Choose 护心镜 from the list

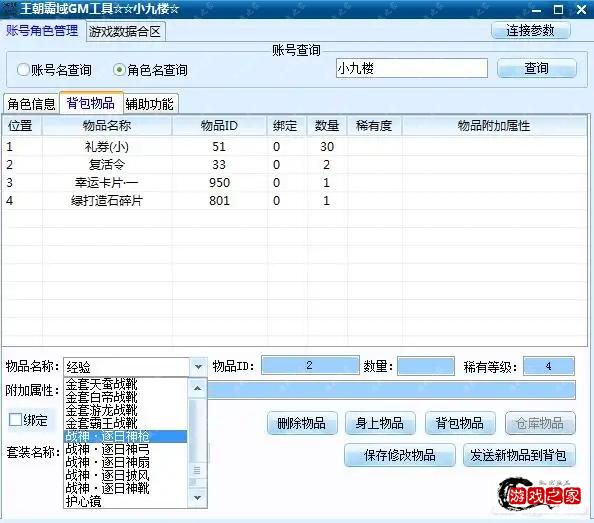click(125, 501)
